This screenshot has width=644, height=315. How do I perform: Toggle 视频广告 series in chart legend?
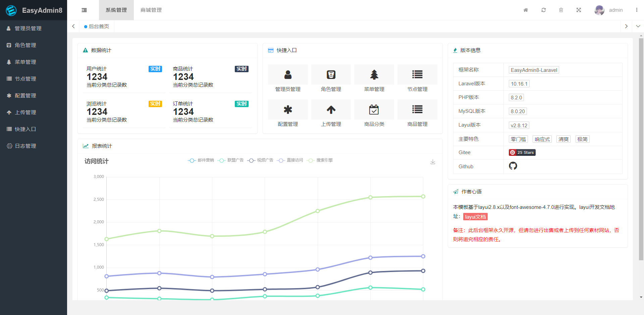(260, 160)
